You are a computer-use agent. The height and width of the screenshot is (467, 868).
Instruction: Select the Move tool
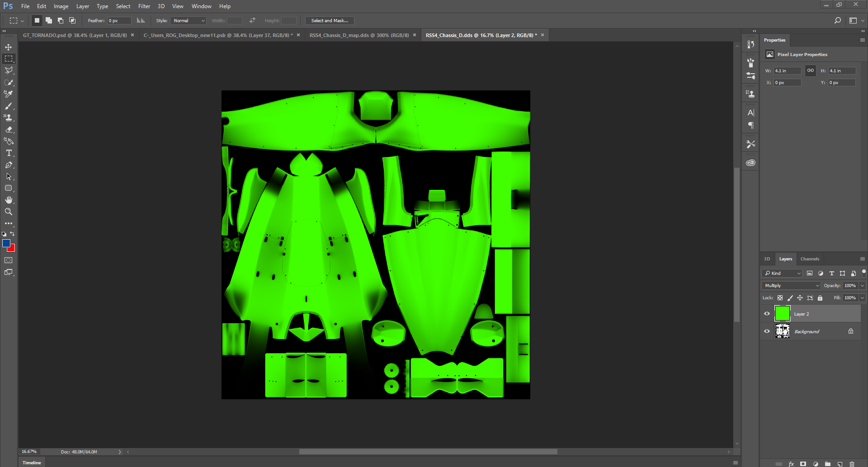pyautogui.click(x=9, y=47)
